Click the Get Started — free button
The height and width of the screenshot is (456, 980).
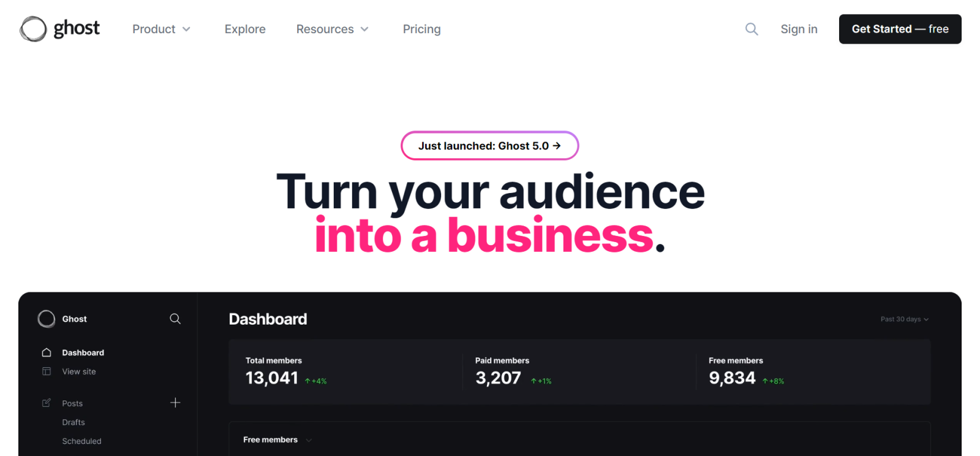[899, 29]
